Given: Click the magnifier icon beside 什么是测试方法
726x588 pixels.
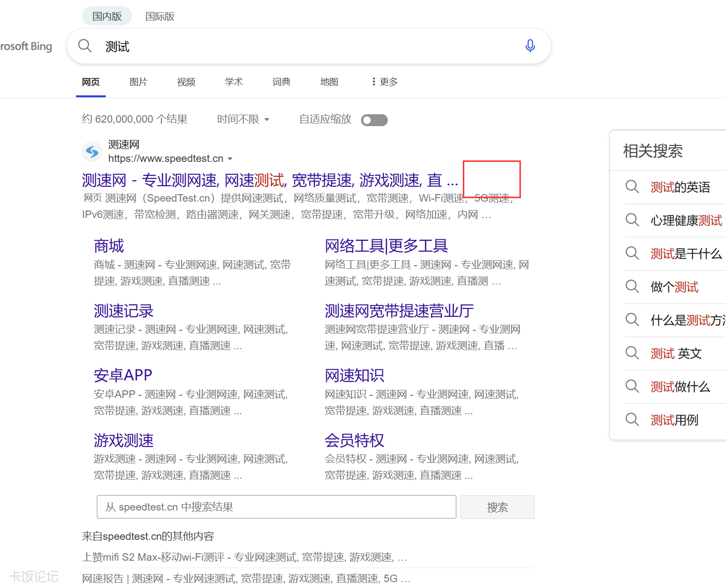Looking at the screenshot, I should click(x=632, y=320).
